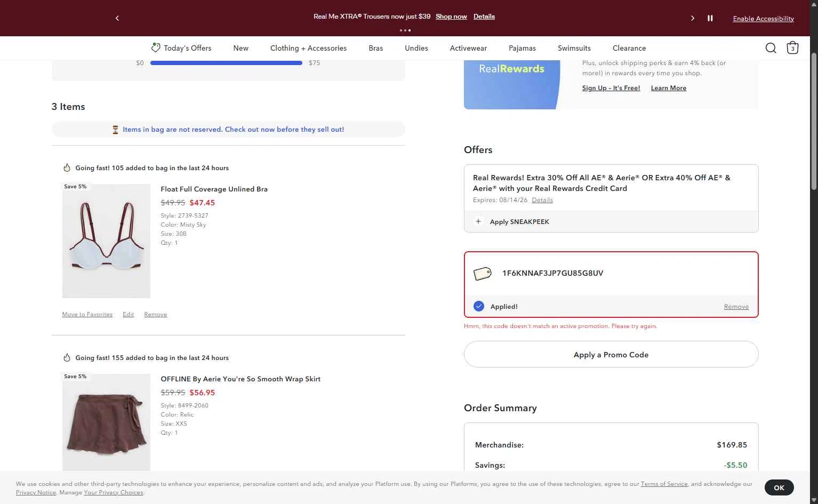The width and height of the screenshot is (818, 504).
Task: Click Apply a Promo Code button
Action: click(x=611, y=354)
